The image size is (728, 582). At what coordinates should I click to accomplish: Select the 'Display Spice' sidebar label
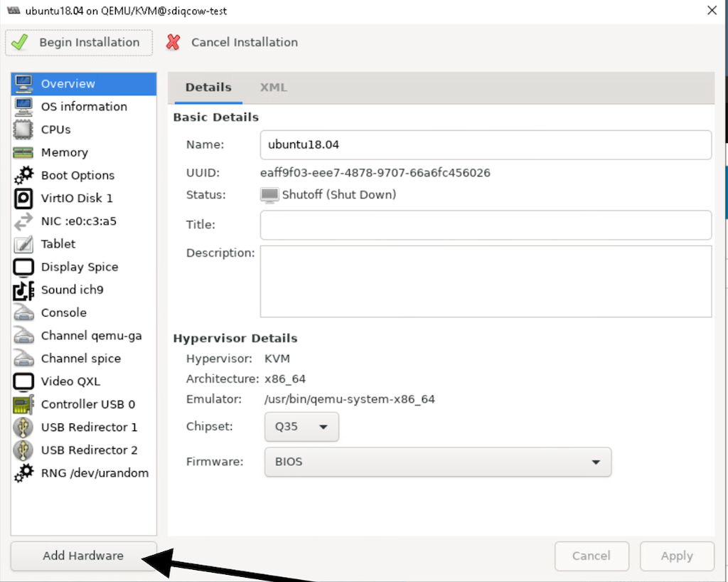coord(80,267)
